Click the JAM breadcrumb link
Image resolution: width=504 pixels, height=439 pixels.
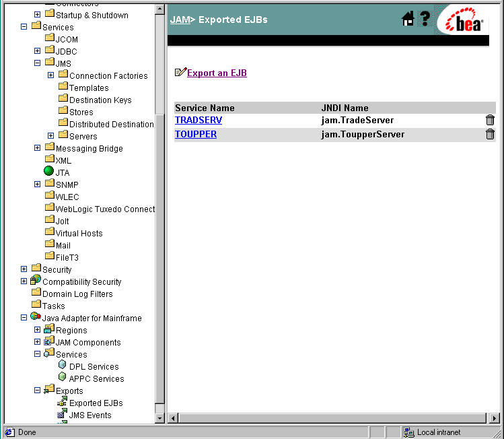point(180,20)
